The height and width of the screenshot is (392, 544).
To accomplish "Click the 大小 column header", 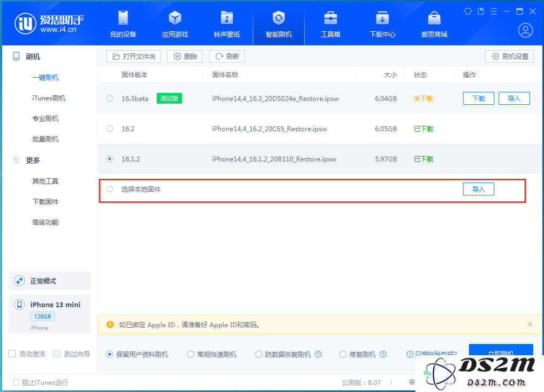I will click(x=390, y=75).
